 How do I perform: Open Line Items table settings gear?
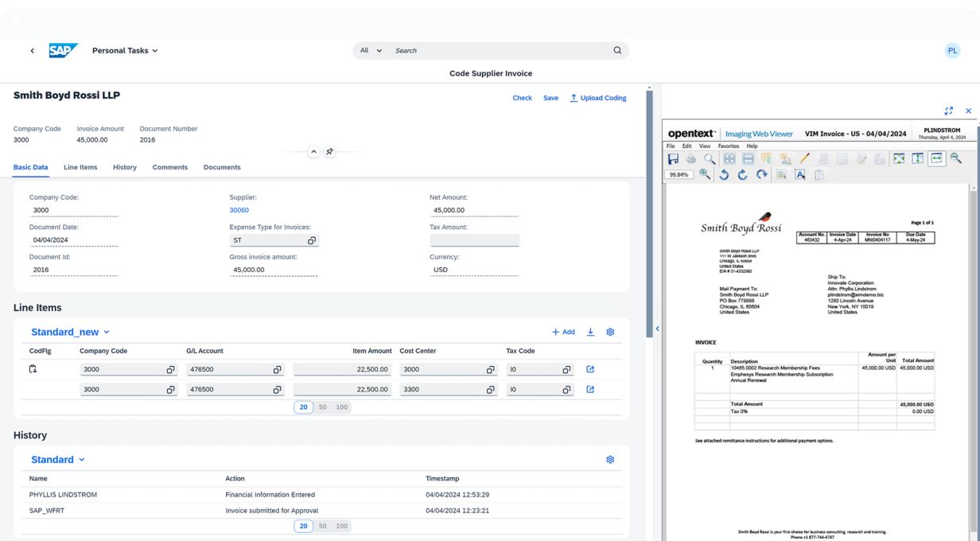610,332
